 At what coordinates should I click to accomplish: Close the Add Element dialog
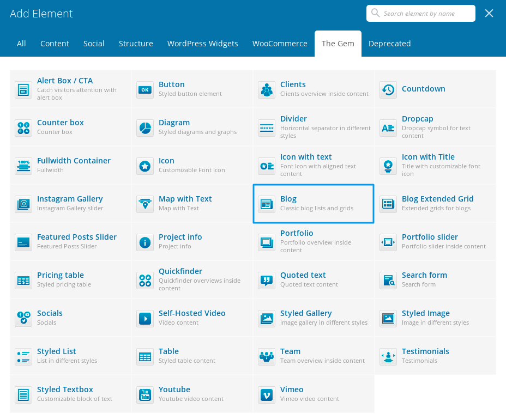(x=489, y=14)
